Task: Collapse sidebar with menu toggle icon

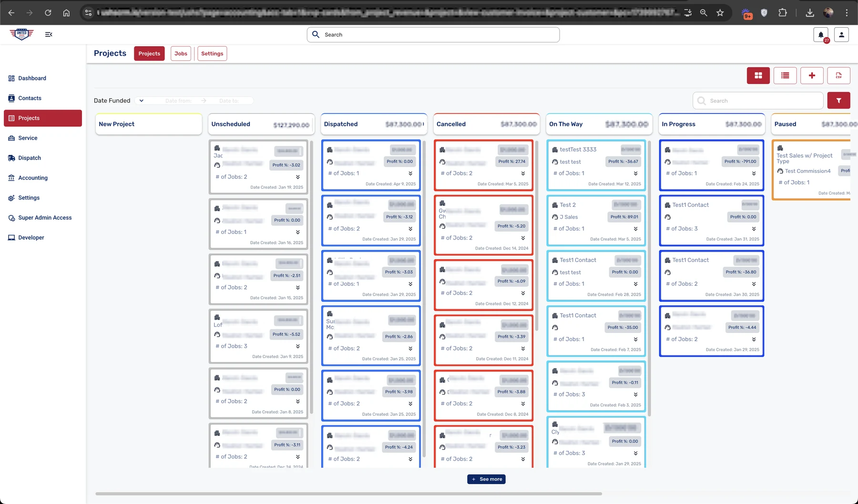Action: pyautogui.click(x=49, y=34)
